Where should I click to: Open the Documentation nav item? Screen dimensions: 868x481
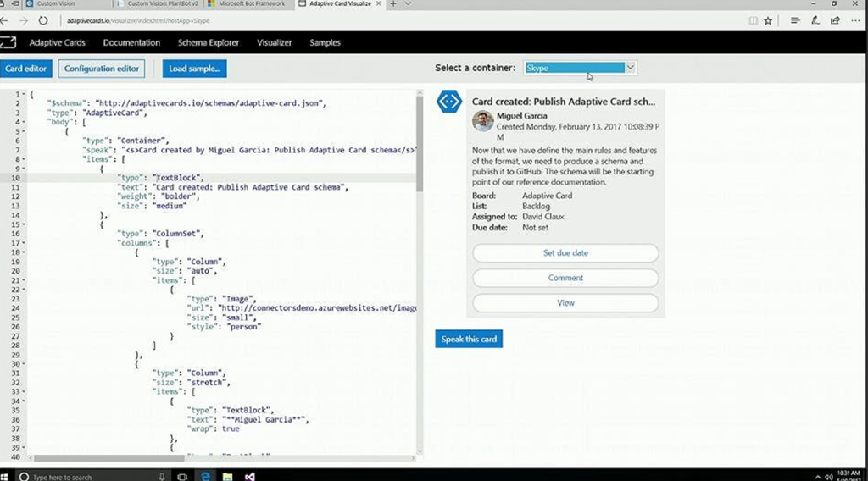point(131,42)
